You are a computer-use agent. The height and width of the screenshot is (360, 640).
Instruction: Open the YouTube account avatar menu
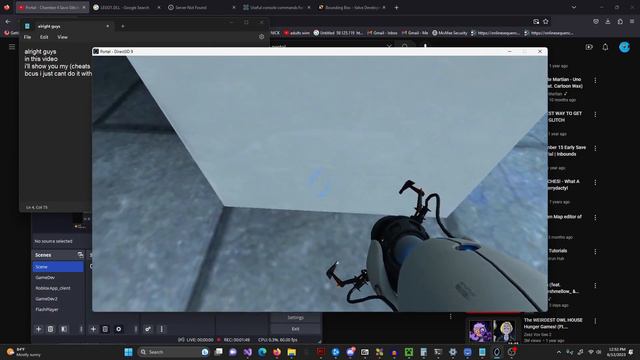624,47
